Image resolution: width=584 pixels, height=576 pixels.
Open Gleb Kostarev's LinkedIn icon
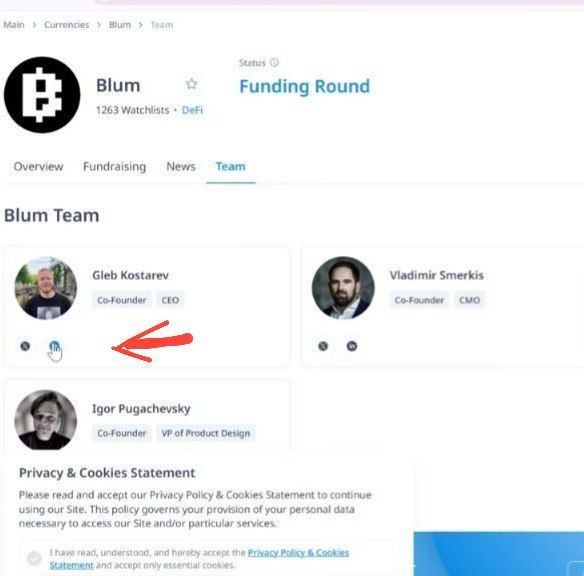[x=54, y=346]
